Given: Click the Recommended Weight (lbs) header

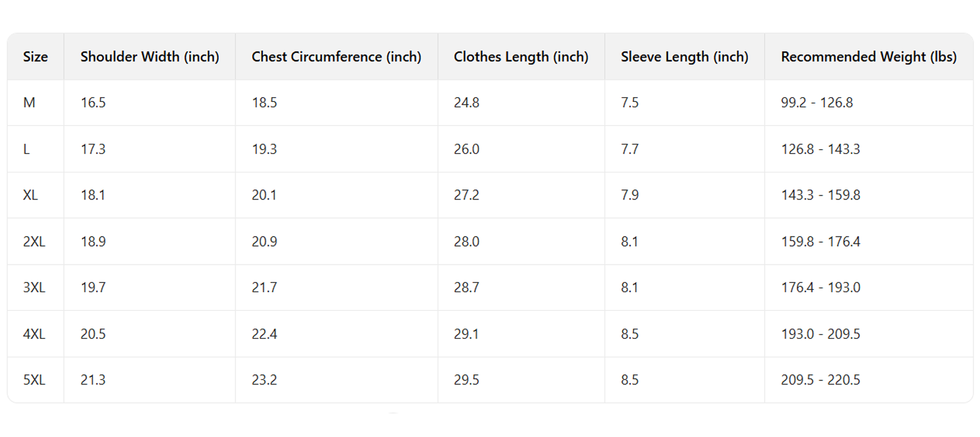Looking at the screenshot, I should (x=868, y=57).
